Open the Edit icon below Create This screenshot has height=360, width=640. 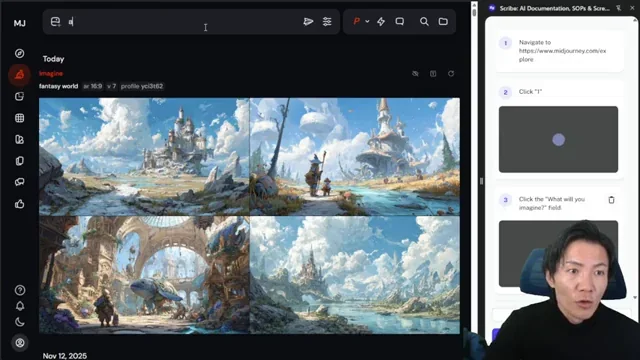[x=19, y=96]
